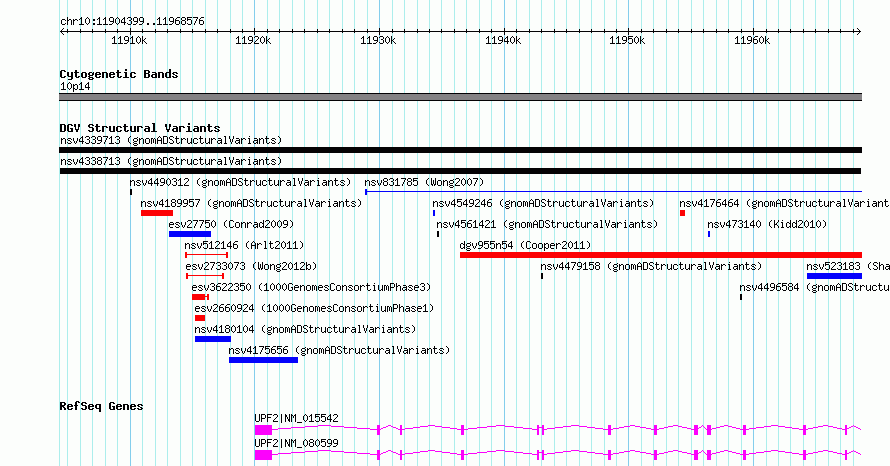The image size is (890, 466).
Task: Open nsv831785 (Wong2007) variant label
Action: [424, 182]
